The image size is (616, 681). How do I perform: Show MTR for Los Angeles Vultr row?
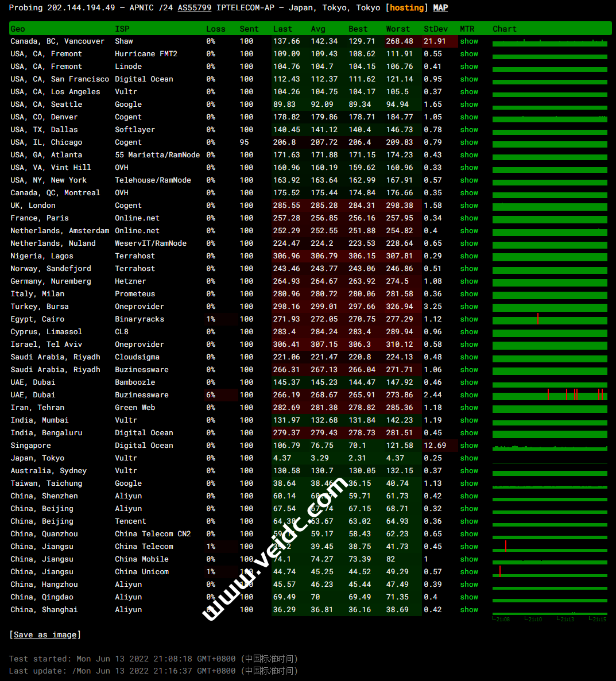click(469, 92)
